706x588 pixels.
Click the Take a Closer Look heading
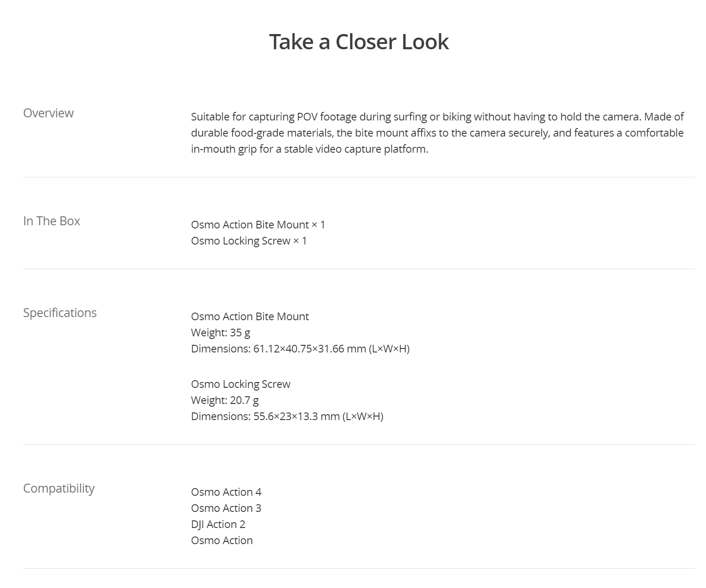click(359, 42)
